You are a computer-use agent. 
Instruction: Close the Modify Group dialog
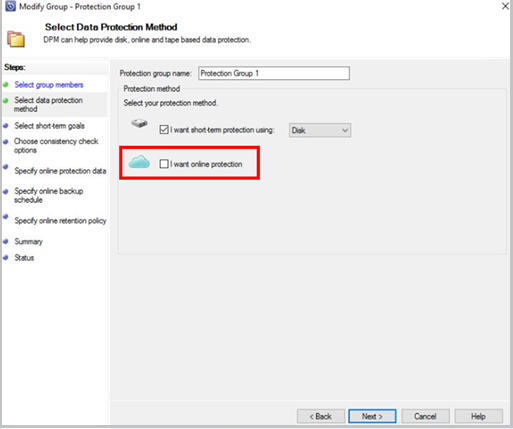tap(505, 6)
